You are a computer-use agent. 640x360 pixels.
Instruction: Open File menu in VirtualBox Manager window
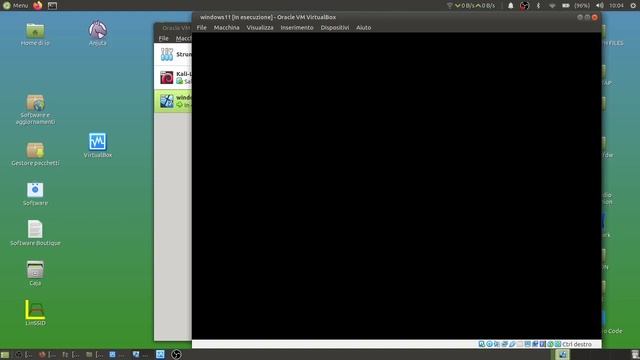tap(164, 38)
